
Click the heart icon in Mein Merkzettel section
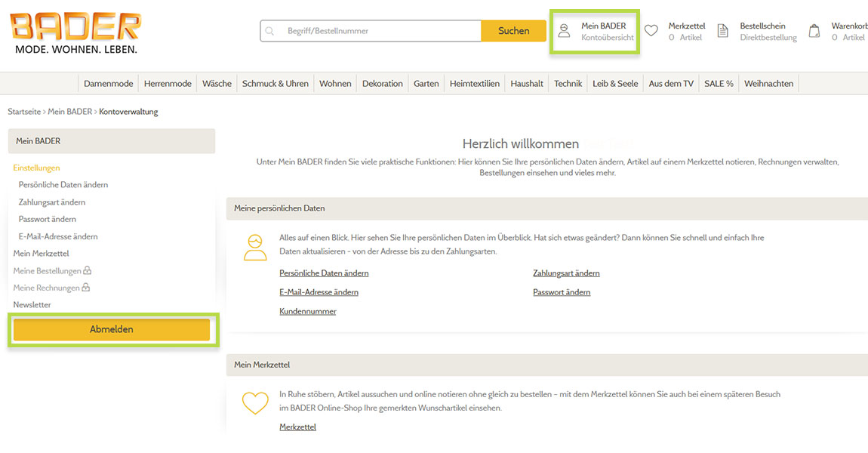tap(255, 402)
